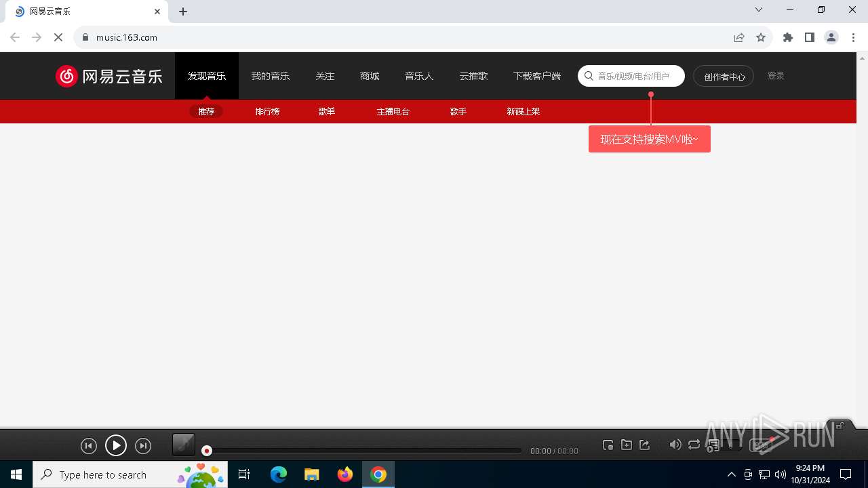Open a new browser tab
The image size is (868, 488).
[x=183, y=12]
